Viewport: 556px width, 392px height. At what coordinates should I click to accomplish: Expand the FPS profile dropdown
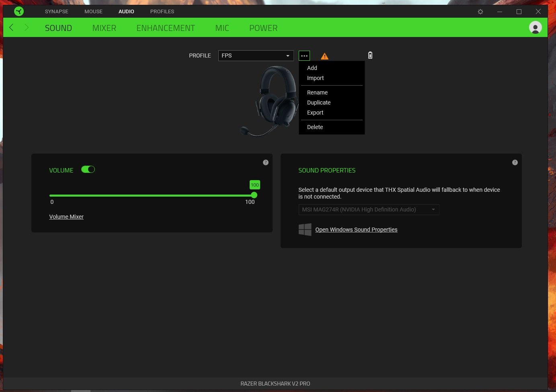pos(256,55)
